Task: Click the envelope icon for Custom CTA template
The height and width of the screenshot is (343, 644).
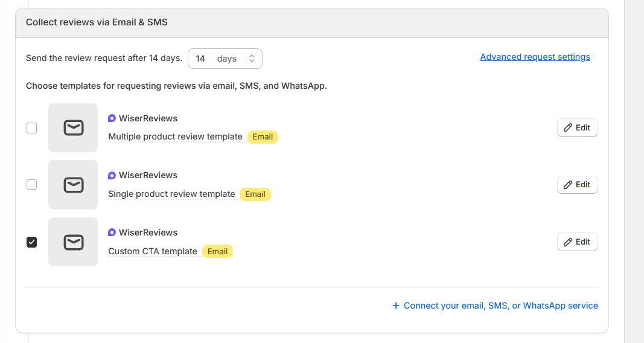Action: 73,242
